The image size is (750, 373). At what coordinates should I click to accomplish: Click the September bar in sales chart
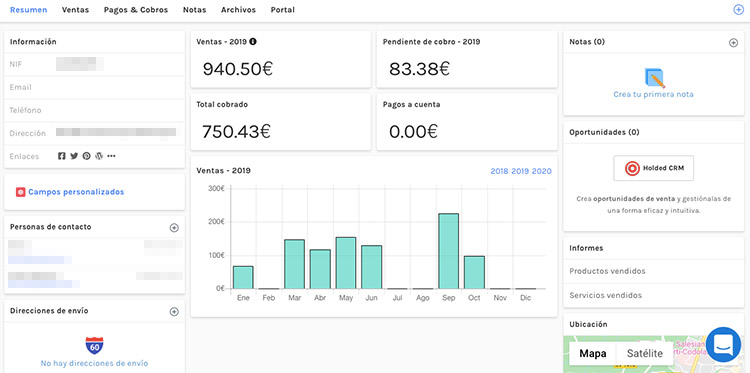448,251
